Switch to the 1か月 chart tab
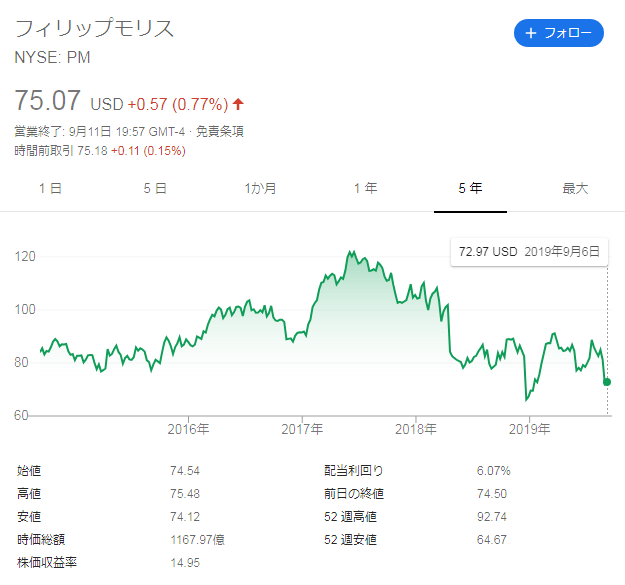The height and width of the screenshot is (585, 625). point(260,188)
